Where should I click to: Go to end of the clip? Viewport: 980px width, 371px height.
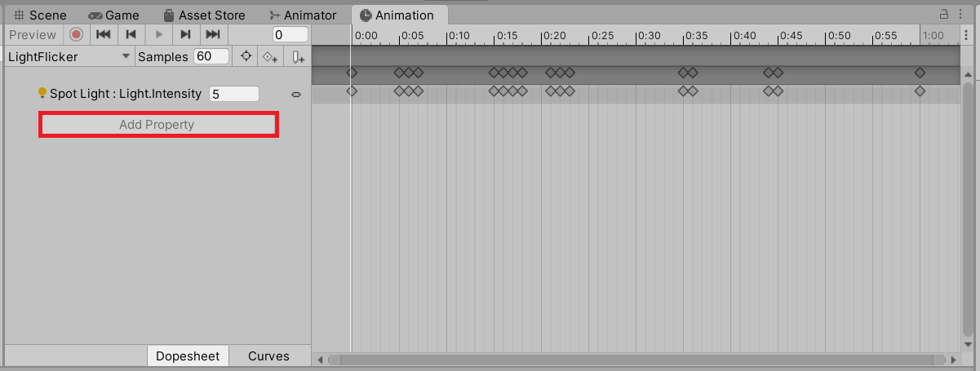[213, 34]
